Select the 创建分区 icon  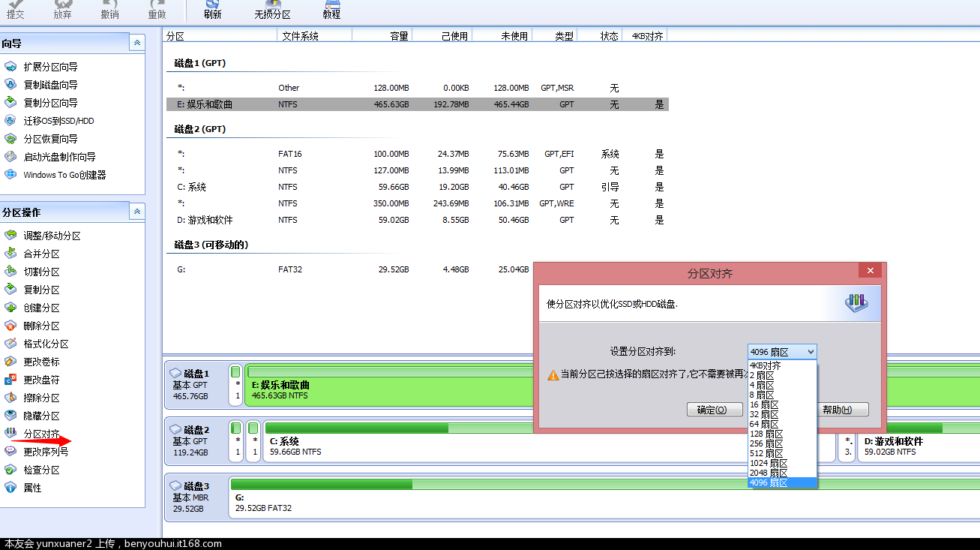10,308
